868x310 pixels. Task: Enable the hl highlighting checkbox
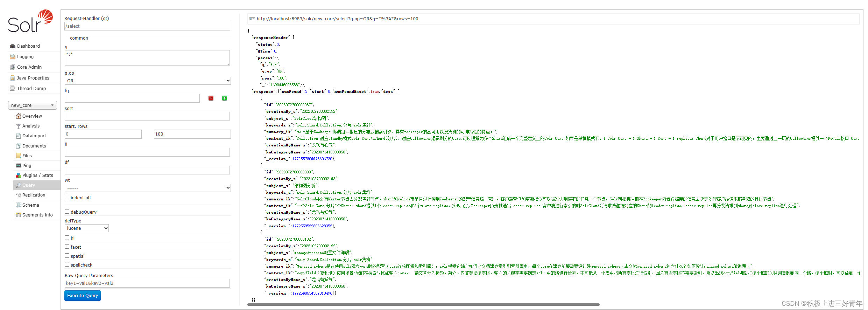coord(67,238)
